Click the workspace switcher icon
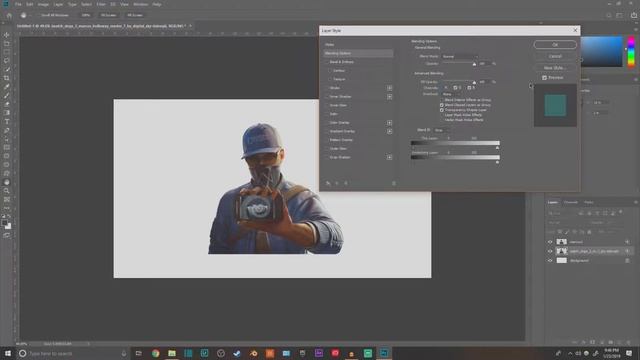This screenshot has width=640, height=360. [x=620, y=15]
